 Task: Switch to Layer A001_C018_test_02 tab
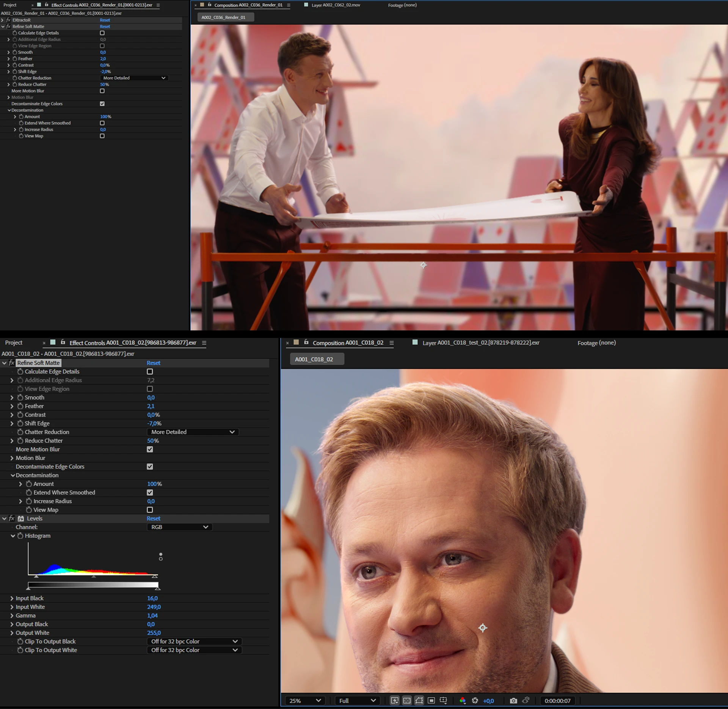(x=480, y=343)
